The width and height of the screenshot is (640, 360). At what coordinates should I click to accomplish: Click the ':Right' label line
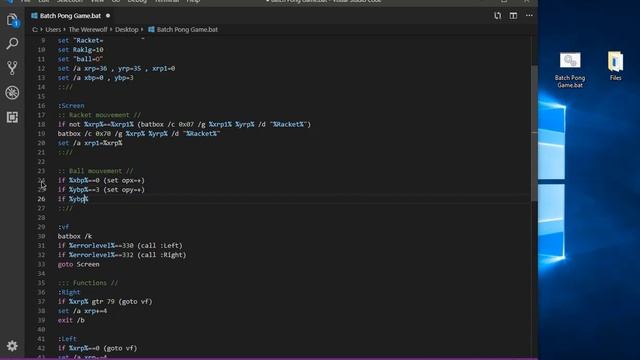click(69, 292)
